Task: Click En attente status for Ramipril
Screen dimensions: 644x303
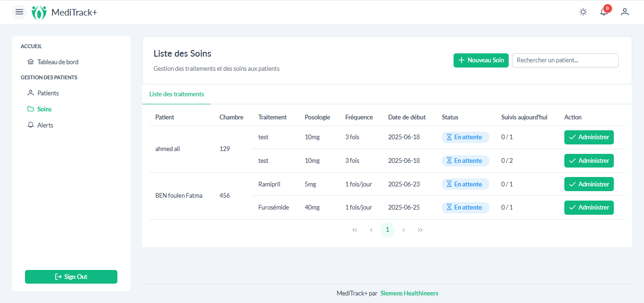Action: coord(465,184)
